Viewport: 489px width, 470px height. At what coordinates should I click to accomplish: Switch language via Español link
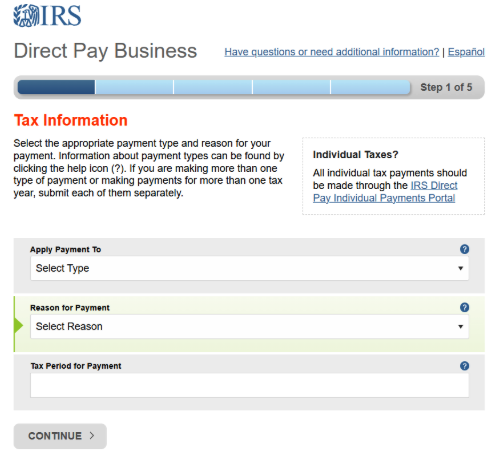(466, 52)
